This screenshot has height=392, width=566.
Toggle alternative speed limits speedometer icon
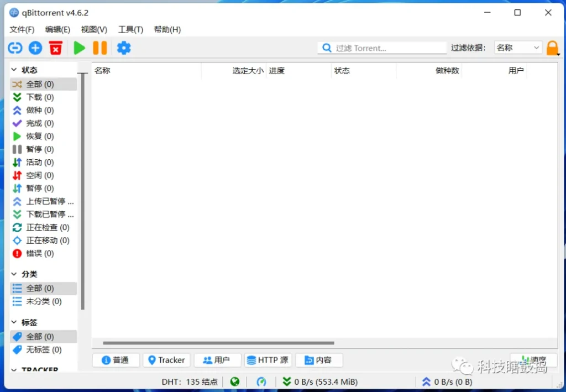[261, 381]
